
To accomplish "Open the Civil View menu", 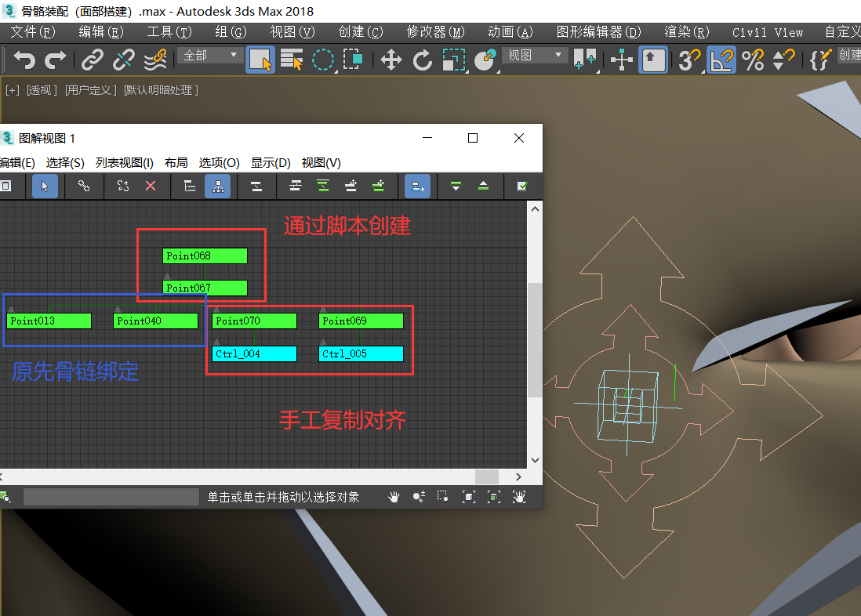I will (x=768, y=32).
